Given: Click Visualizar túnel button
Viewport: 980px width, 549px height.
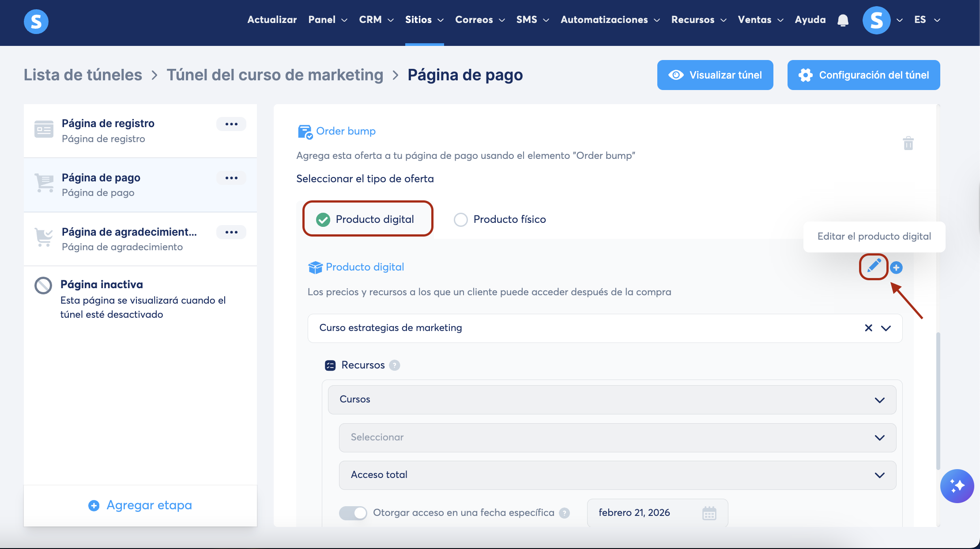Looking at the screenshot, I should pos(715,75).
